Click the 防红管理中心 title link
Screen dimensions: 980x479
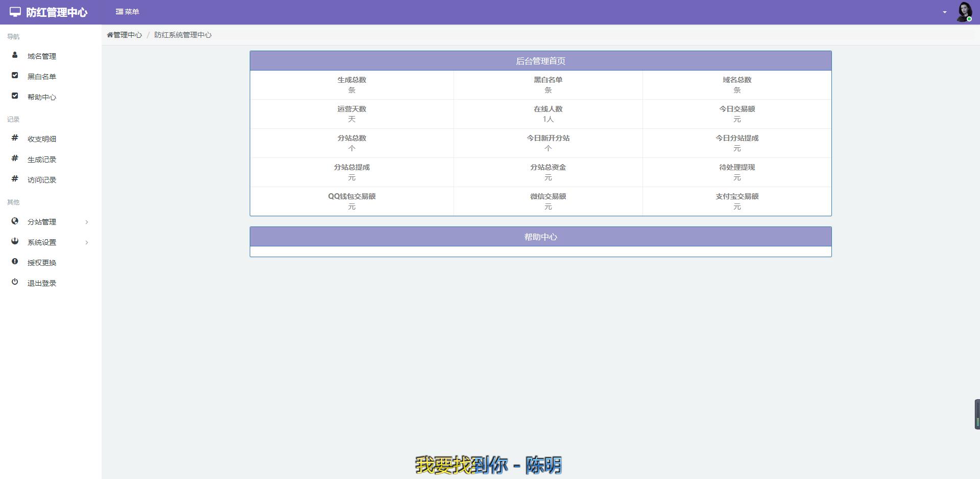[57, 12]
